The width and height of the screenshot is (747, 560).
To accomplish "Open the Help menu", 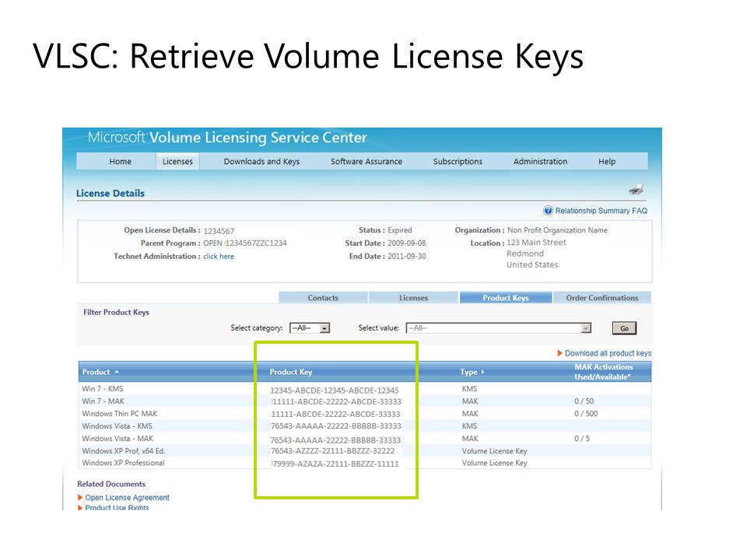I will [607, 162].
